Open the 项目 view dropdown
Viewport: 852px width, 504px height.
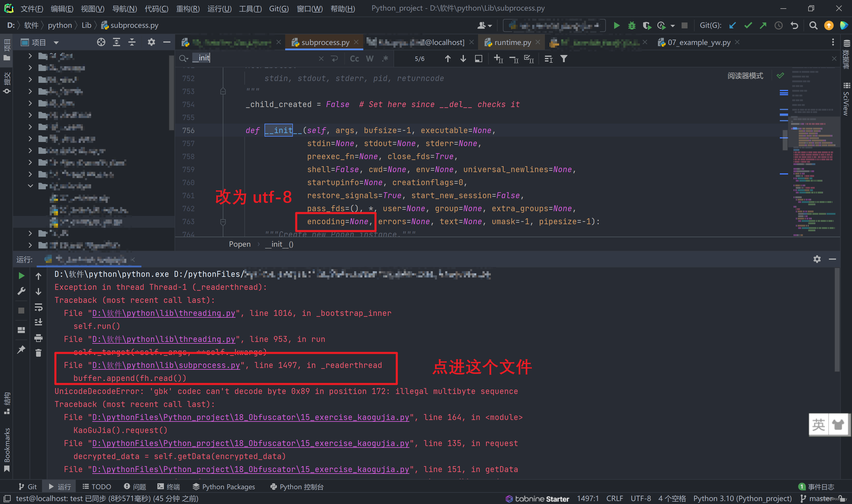(57, 43)
